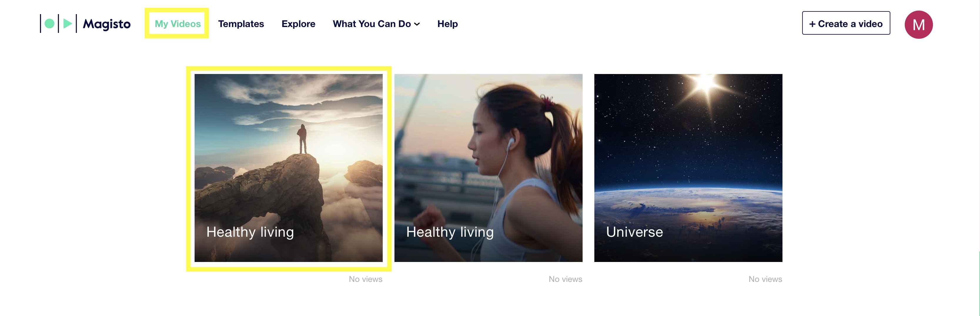Open the My Videos tab
Image resolution: width=980 pixels, height=316 pixels.
(178, 23)
